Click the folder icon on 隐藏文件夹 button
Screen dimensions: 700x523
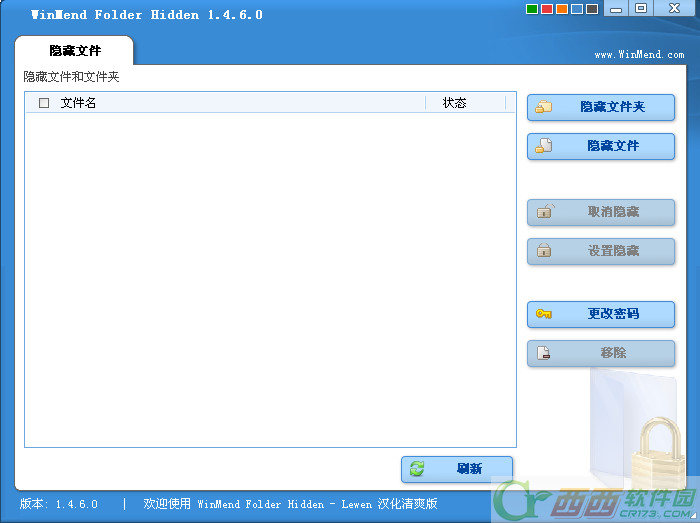click(x=544, y=107)
